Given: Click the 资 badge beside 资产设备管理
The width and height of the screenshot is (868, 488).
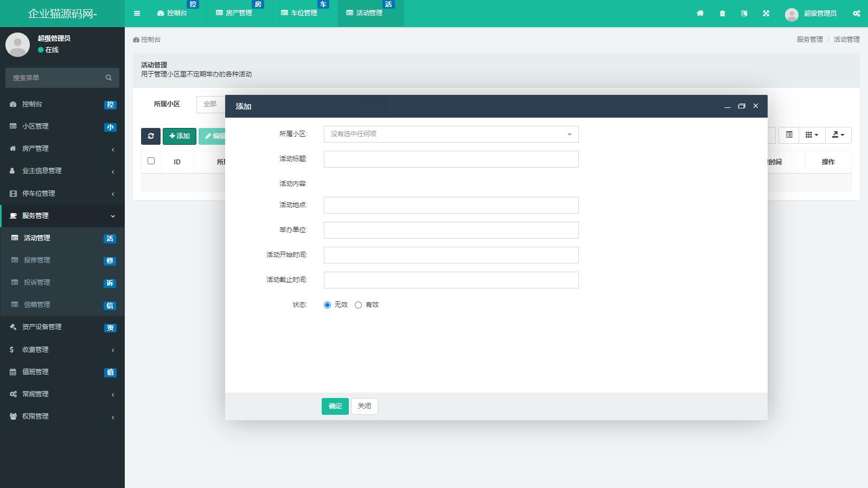Looking at the screenshot, I should click(110, 328).
